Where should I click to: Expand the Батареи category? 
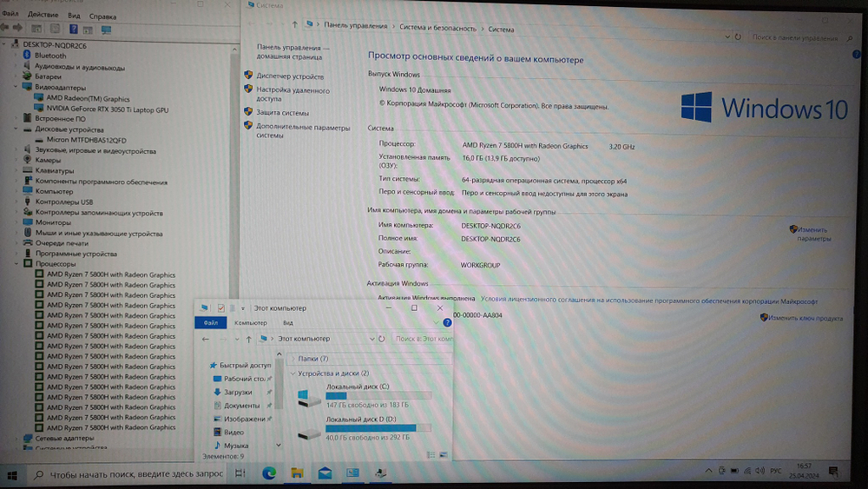[x=16, y=76]
